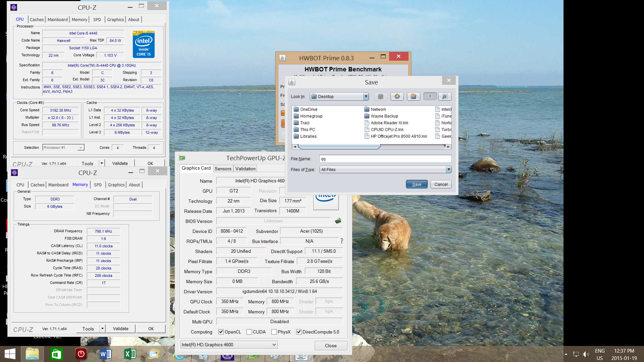Switch Save dialog to Details view

445,97
